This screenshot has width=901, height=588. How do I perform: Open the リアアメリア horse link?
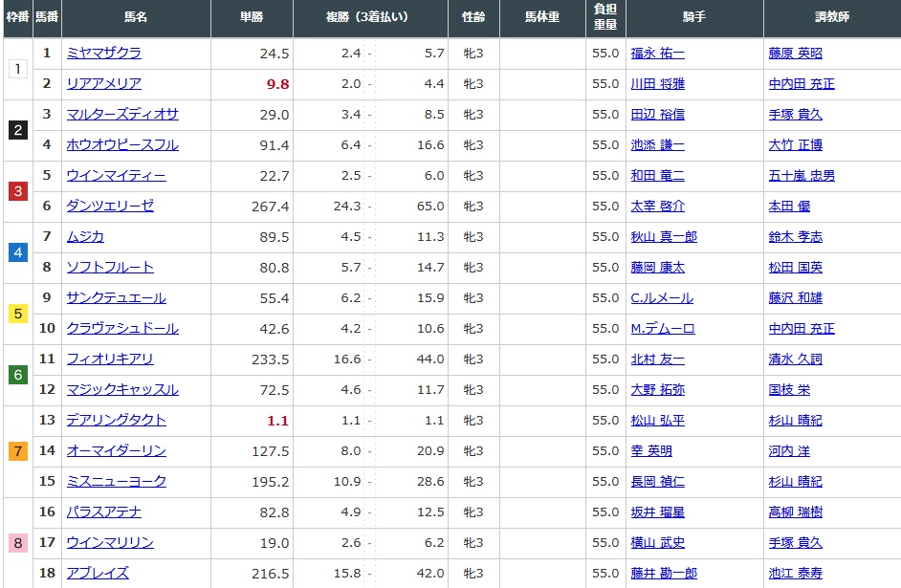[103, 84]
